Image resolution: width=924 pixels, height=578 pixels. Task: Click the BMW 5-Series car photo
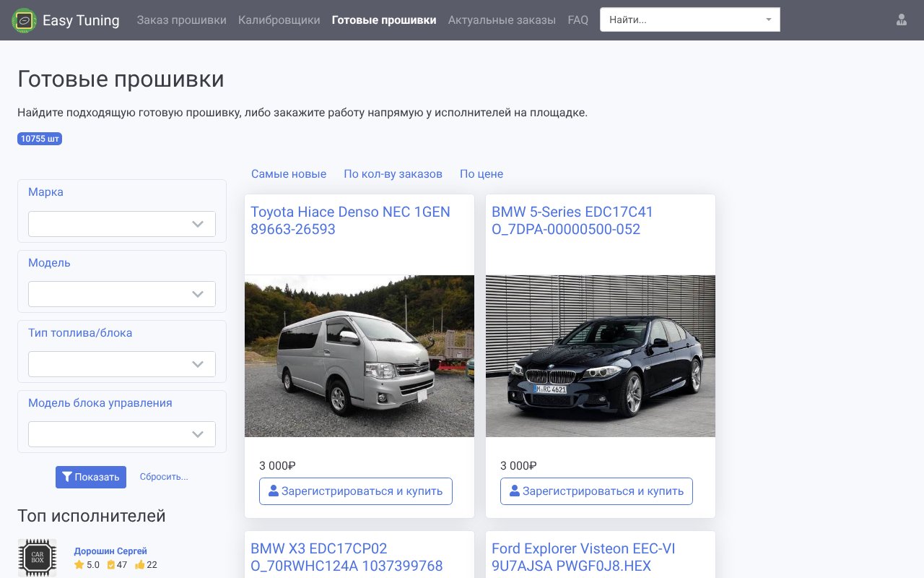600,355
